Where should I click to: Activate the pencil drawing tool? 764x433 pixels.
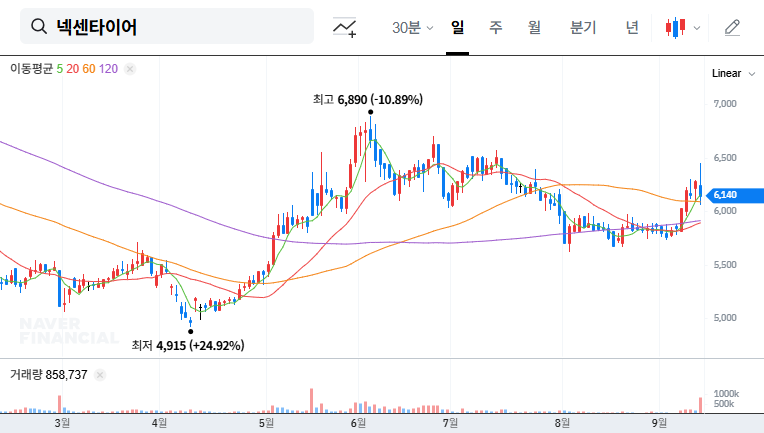(732, 27)
